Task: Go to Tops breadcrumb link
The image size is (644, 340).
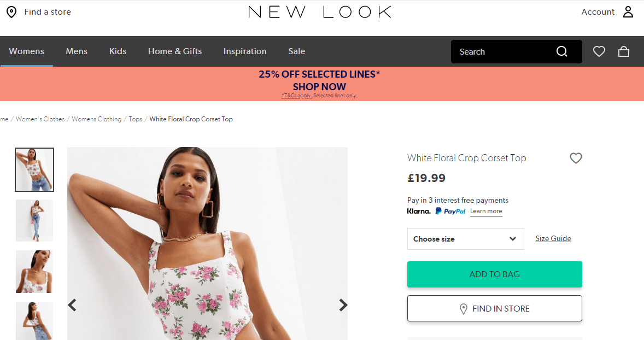Action: [135, 119]
